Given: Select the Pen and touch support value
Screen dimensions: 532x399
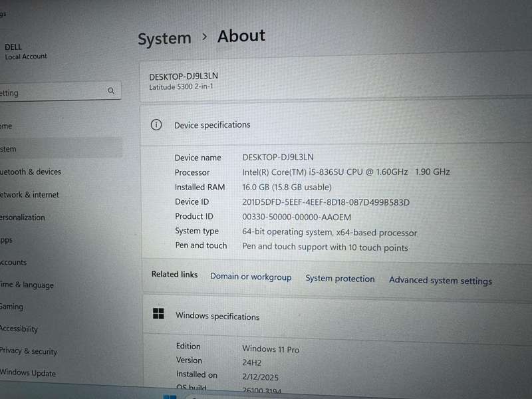Looking at the screenshot, I should pos(325,247).
